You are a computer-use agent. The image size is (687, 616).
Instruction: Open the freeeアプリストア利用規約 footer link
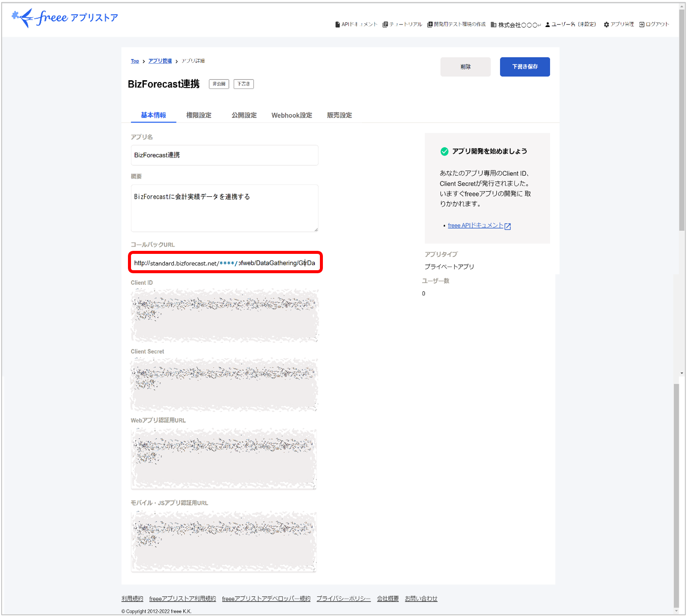182,598
